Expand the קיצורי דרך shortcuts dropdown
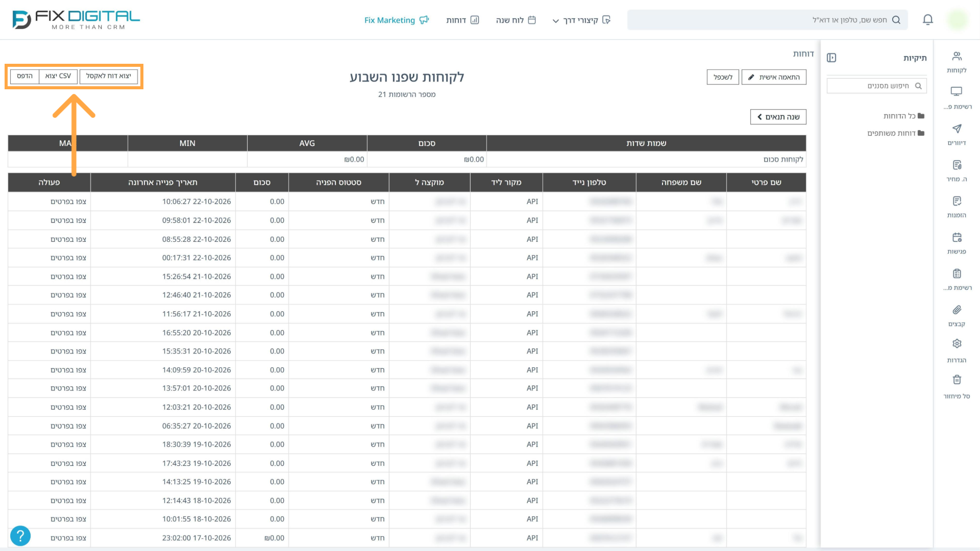Screen dimensions: 980x551 (581, 20)
